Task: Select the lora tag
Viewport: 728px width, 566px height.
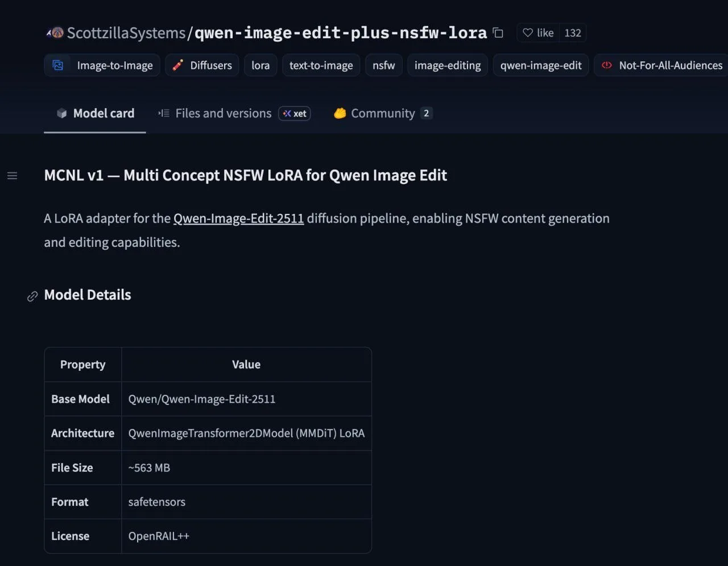Action: [x=260, y=65]
